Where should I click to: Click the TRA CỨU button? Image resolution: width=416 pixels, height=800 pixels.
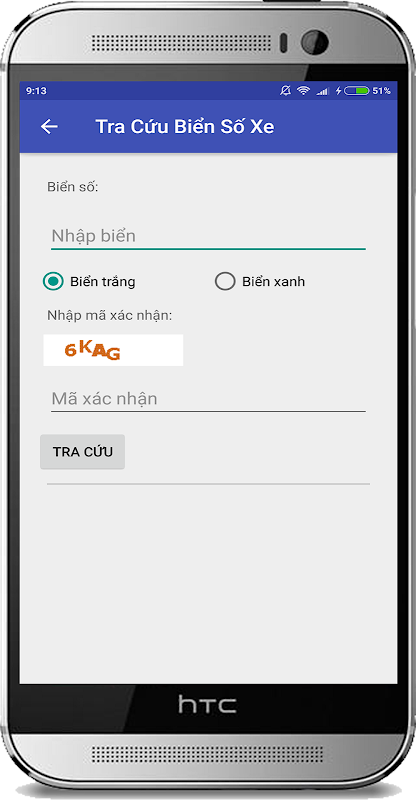83,452
